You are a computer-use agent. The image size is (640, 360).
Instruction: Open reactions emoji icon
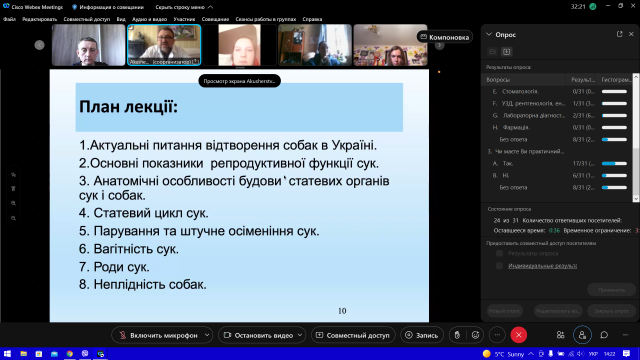coord(476,335)
